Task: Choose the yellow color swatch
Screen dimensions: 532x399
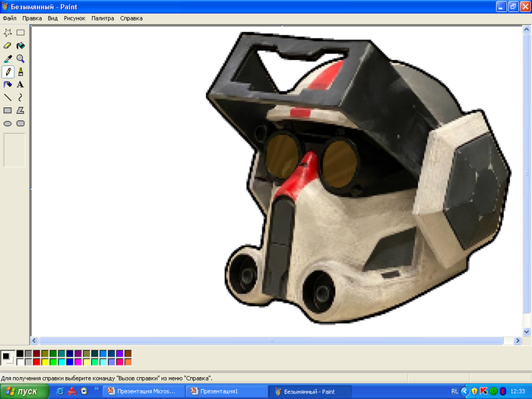Action: click(x=45, y=362)
